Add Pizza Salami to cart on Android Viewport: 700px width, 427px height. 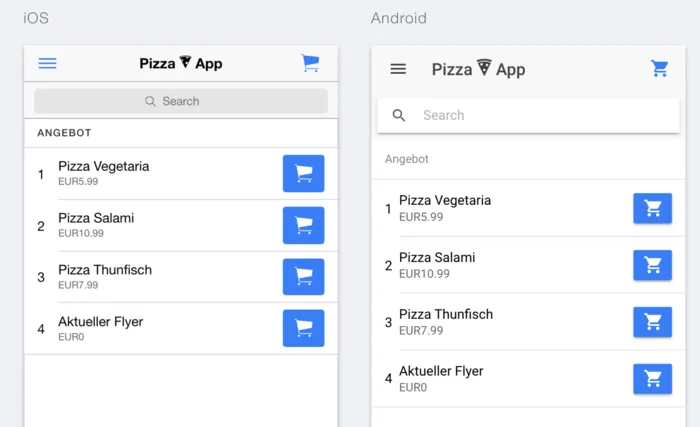[x=652, y=265]
